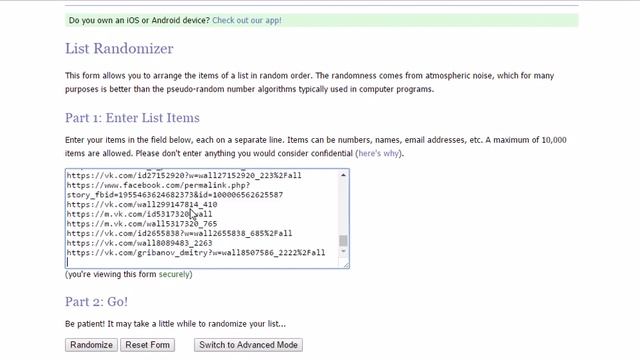Click the 'Part 2: Go!' heading
640x360 pixels.
coord(96,302)
